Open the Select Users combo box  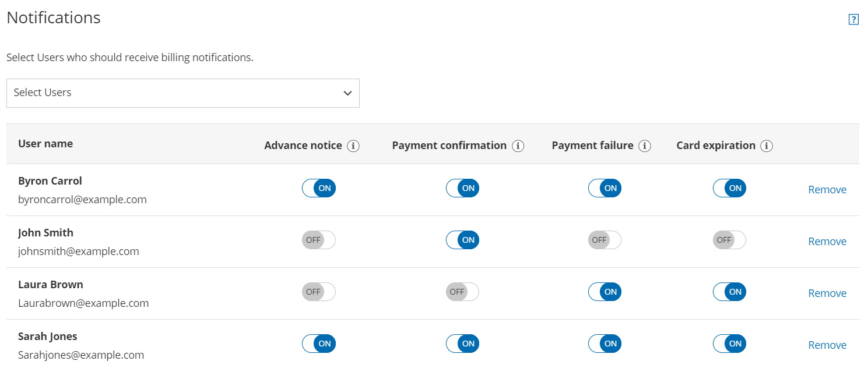[x=183, y=93]
